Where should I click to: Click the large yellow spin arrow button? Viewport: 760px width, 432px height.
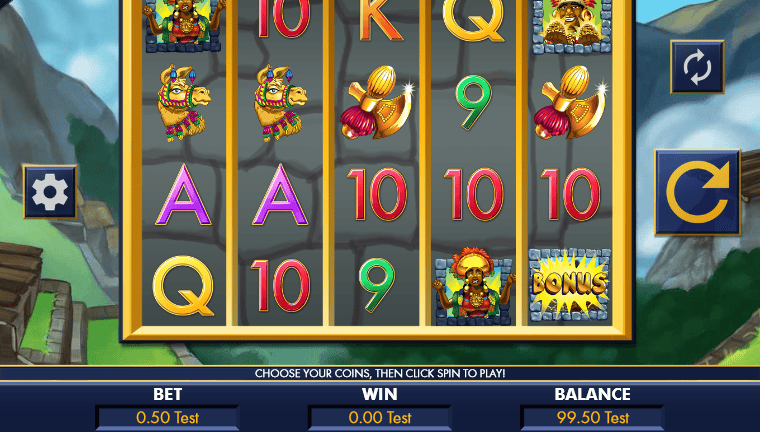pos(697,192)
